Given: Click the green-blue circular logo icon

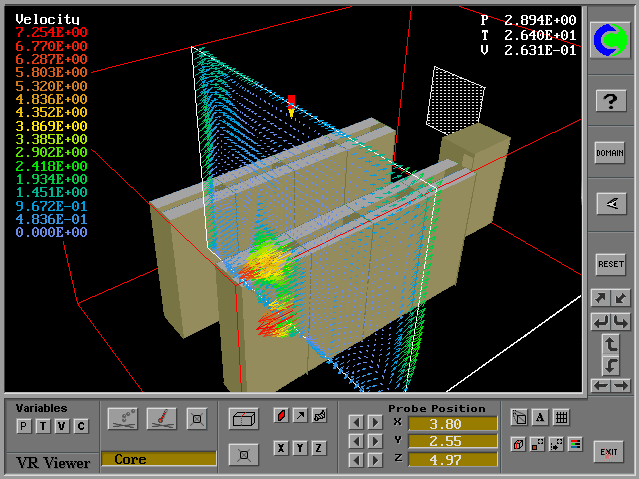Looking at the screenshot, I should pos(610,40).
